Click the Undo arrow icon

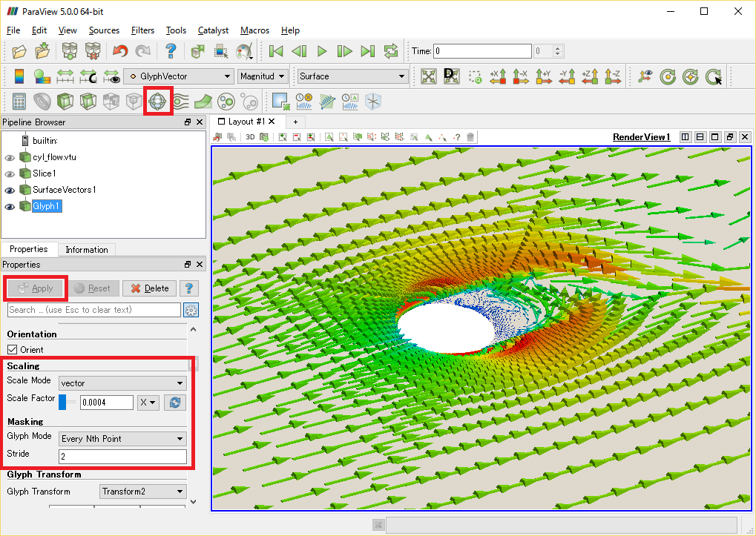[x=120, y=50]
